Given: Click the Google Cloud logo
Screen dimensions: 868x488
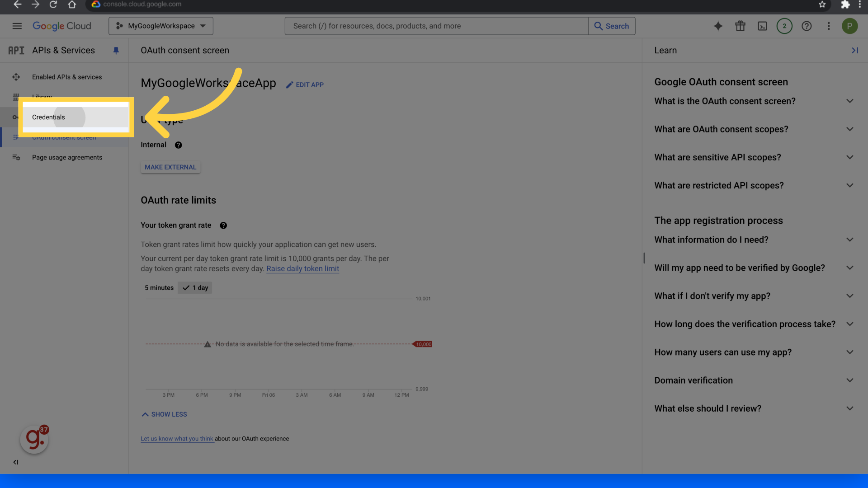Looking at the screenshot, I should 62,26.
